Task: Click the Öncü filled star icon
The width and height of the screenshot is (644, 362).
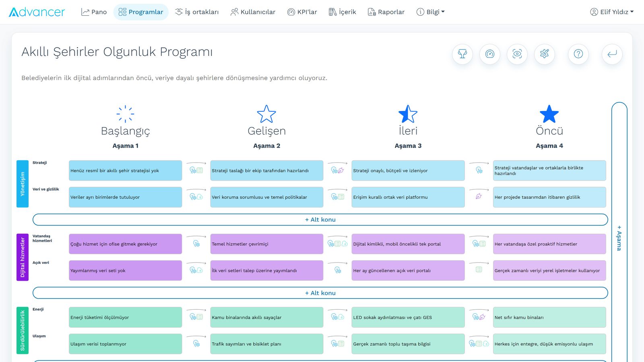Action: coord(549,114)
